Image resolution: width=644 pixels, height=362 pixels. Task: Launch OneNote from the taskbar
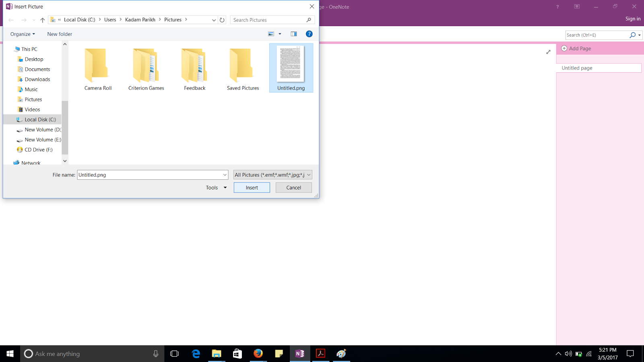(299, 354)
